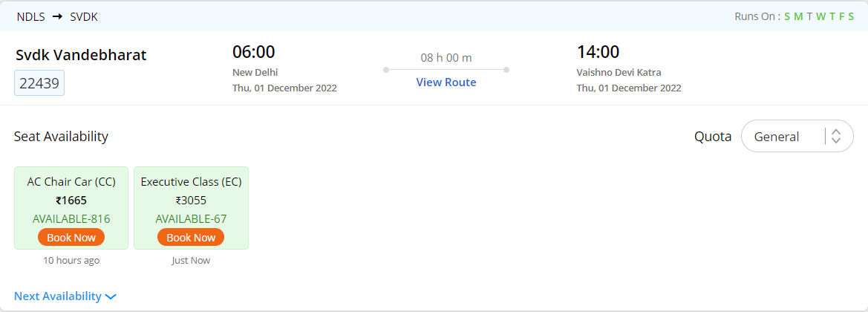Click the NDLS to SVDK route arrow
The image size is (868, 312).
point(57,16)
